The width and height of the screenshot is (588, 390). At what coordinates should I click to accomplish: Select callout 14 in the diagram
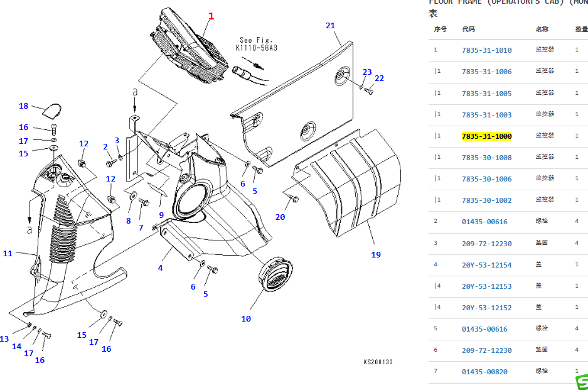[x=16, y=347]
